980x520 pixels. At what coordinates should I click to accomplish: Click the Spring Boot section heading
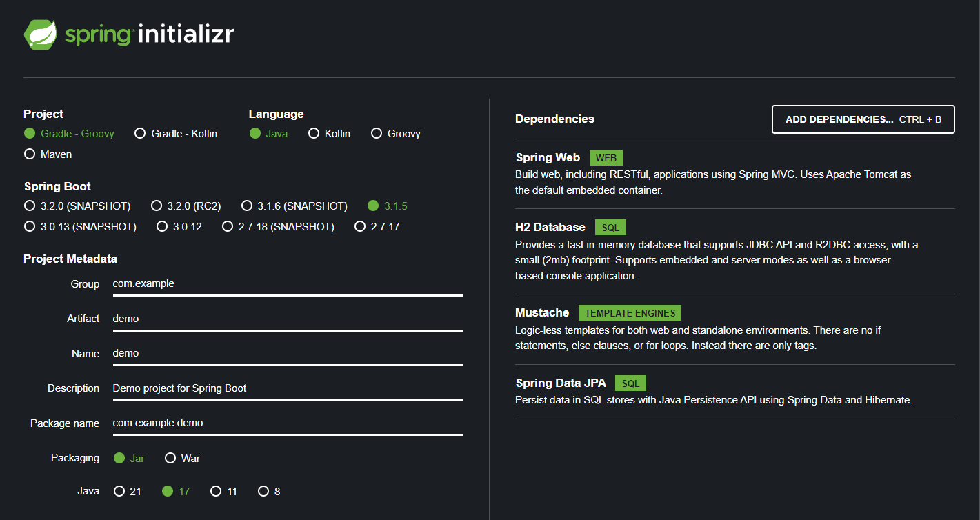tap(57, 187)
